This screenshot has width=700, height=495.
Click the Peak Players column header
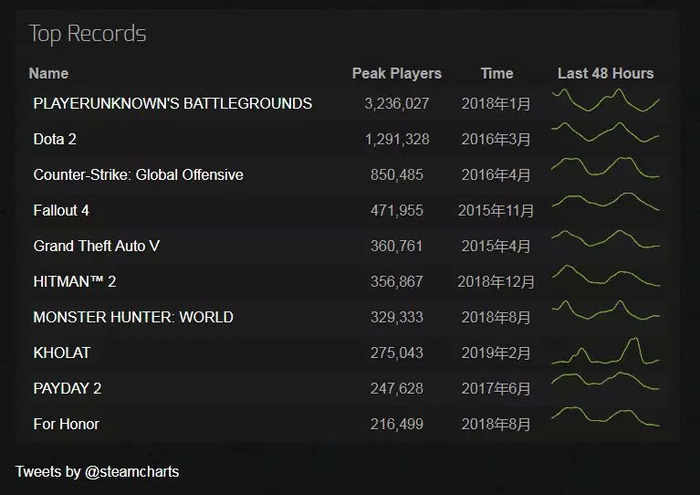pos(396,74)
